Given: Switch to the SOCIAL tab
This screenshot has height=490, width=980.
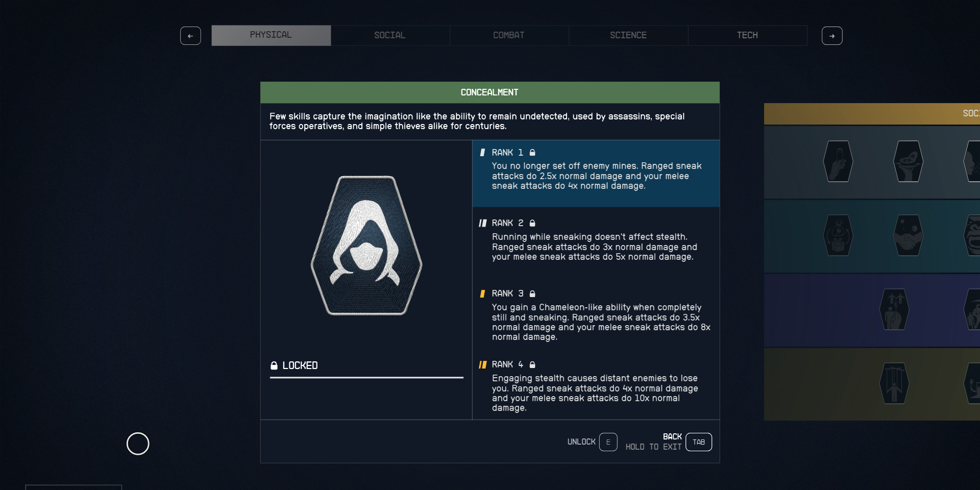Looking at the screenshot, I should (x=389, y=35).
